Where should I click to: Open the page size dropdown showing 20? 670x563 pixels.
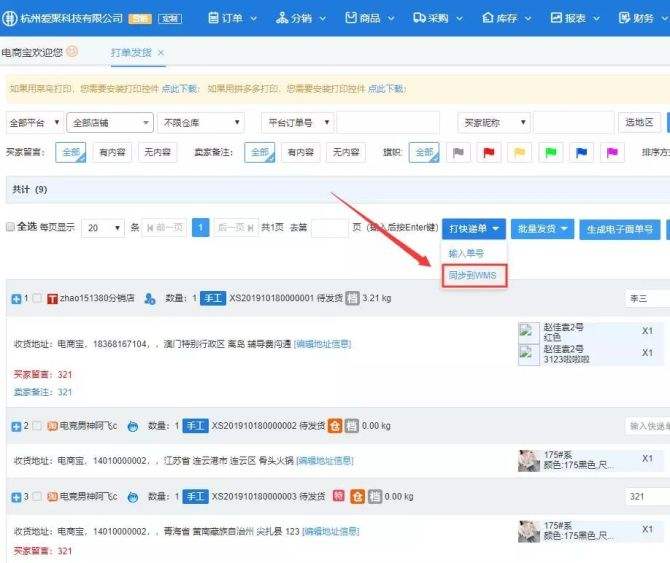point(103,228)
